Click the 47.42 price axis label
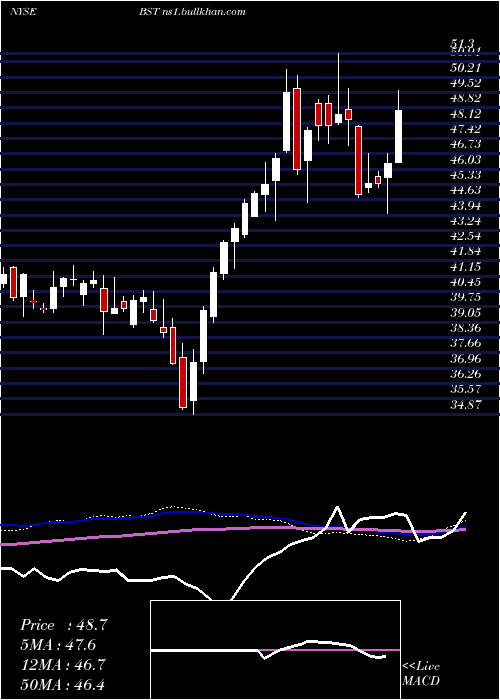Viewport: 500px width, 700px height. (466, 129)
